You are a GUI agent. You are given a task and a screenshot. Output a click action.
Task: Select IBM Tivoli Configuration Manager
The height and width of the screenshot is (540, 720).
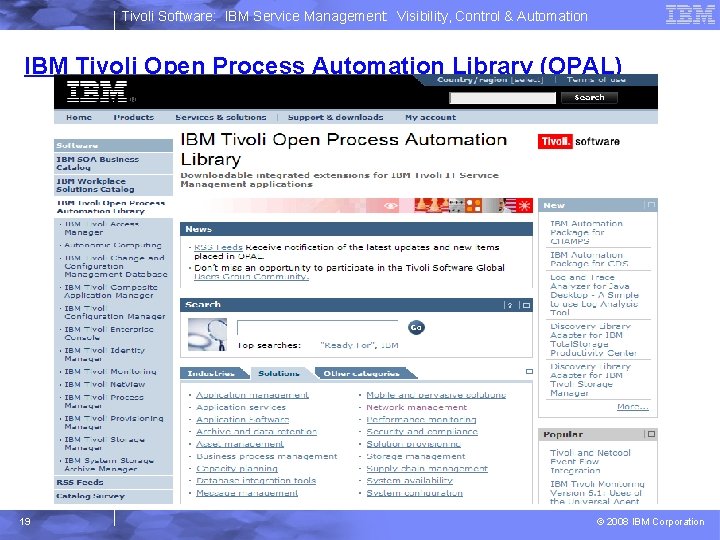(x=115, y=312)
